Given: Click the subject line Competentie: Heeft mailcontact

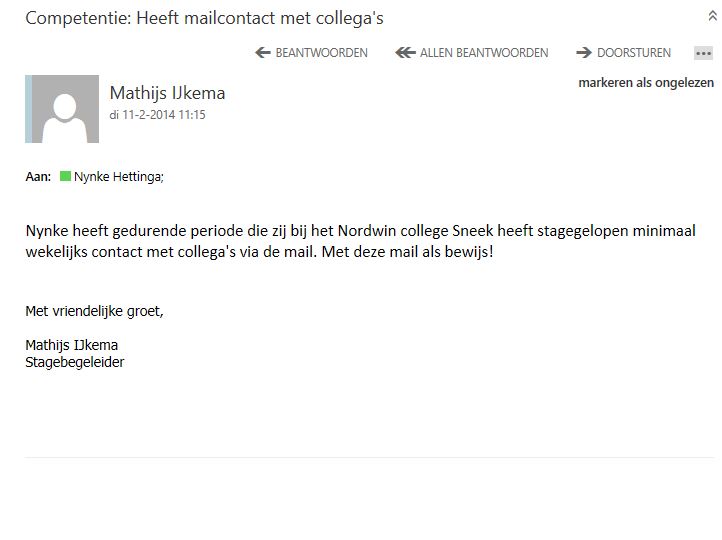Looking at the screenshot, I should coord(204,18).
